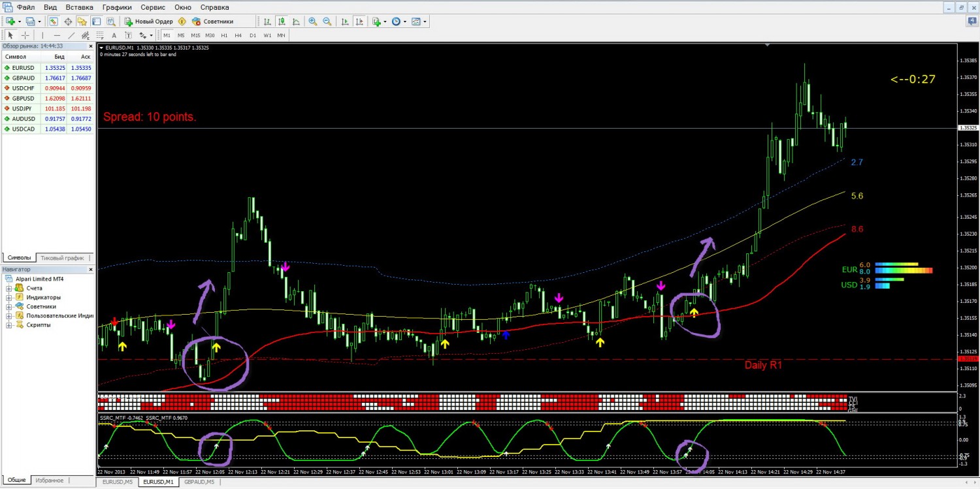Toggle the Navigator panel star-folder button
Viewport: 980px width, 489px height.
82,22
